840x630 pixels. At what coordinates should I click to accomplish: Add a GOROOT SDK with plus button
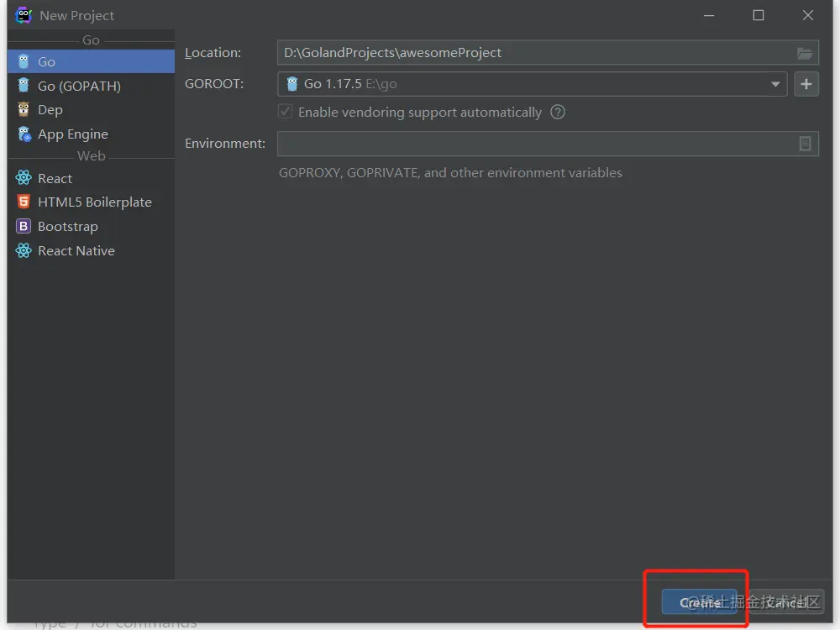tap(806, 84)
